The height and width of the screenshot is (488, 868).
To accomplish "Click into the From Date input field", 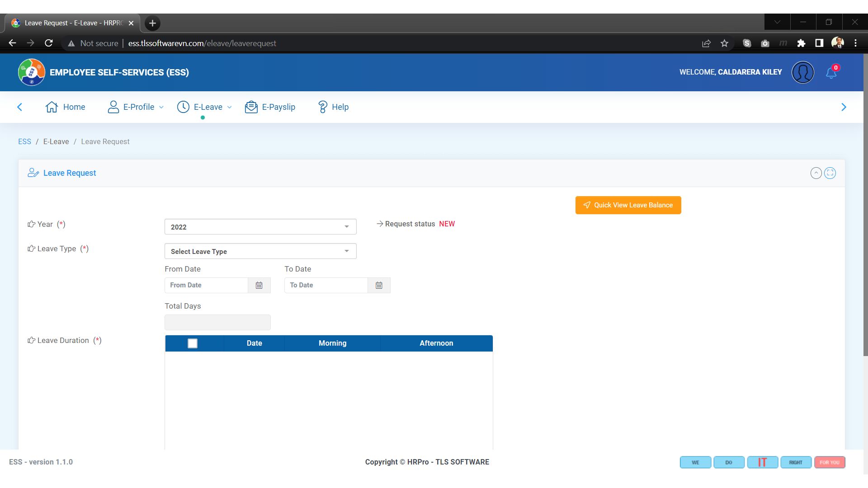I will 206,285.
